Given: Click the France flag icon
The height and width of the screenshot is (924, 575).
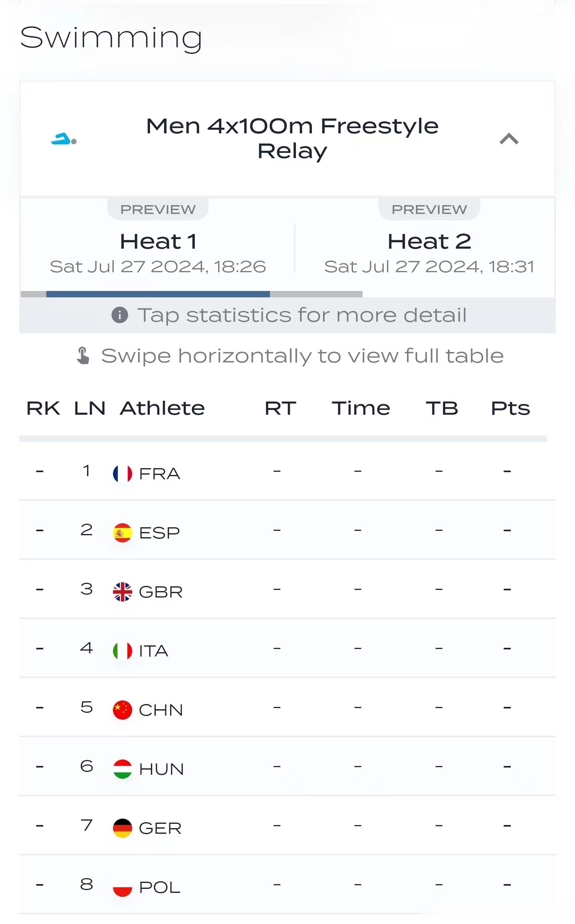Looking at the screenshot, I should point(123,474).
